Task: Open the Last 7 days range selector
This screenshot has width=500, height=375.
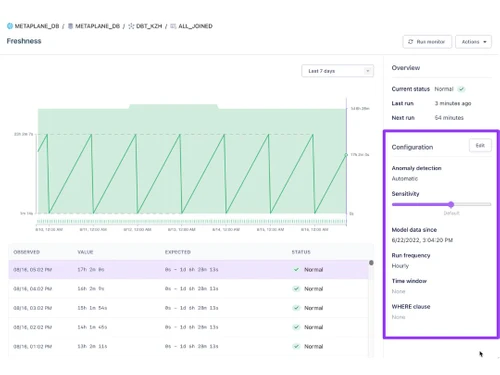Action: click(x=337, y=71)
